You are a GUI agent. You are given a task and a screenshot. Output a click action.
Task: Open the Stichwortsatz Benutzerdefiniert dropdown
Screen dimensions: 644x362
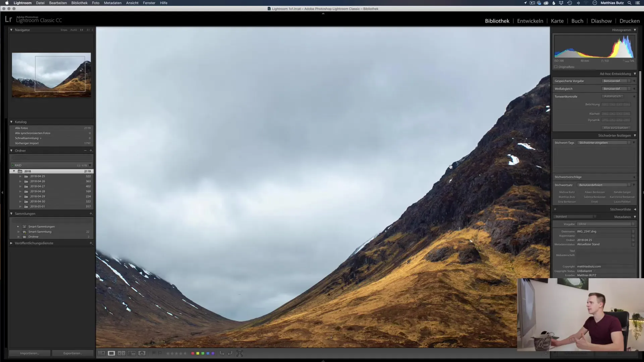[x=604, y=185]
